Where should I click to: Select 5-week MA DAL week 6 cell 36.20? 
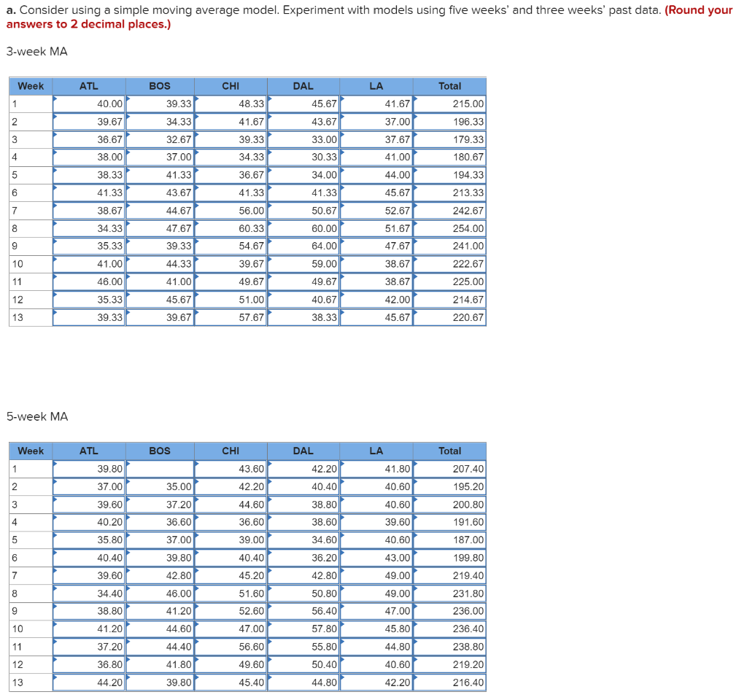coord(304,558)
